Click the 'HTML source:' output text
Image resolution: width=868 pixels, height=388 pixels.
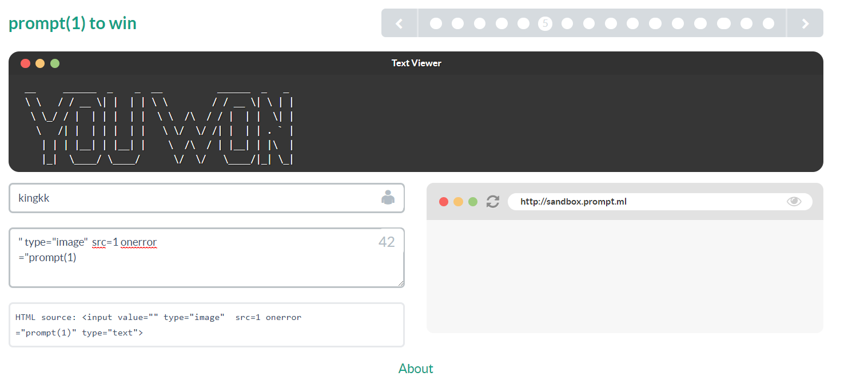point(46,317)
